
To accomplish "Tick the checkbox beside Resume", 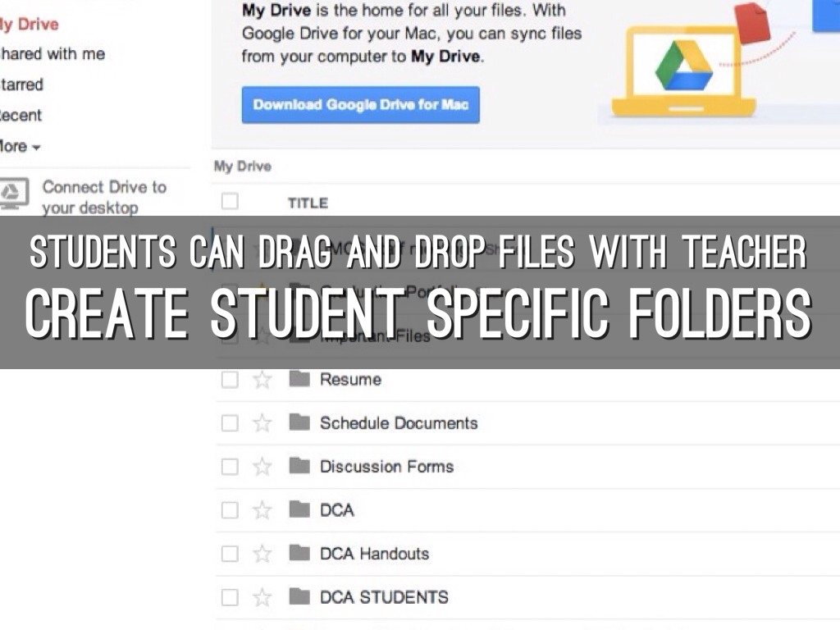I will pyautogui.click(x=230, y=379).
